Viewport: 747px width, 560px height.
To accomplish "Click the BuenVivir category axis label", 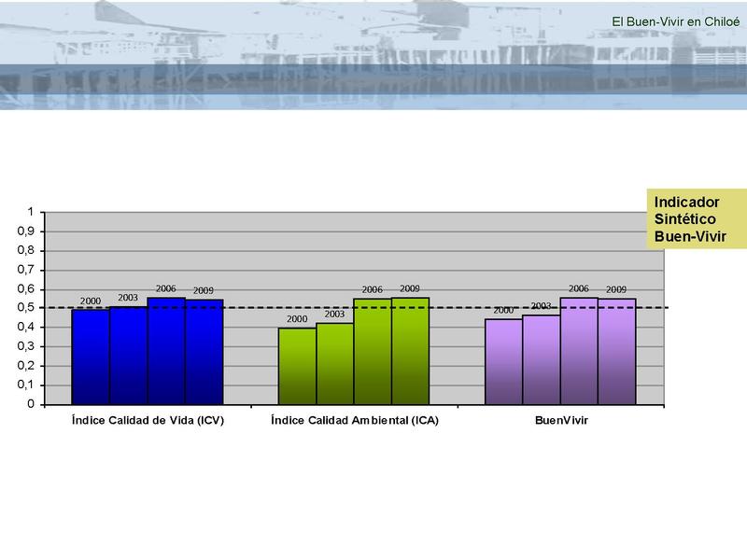I will click(560, 421).
